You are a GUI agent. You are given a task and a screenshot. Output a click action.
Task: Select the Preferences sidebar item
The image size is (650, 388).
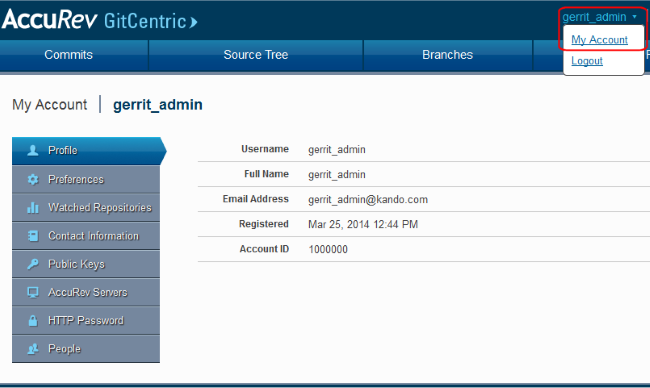86,179
